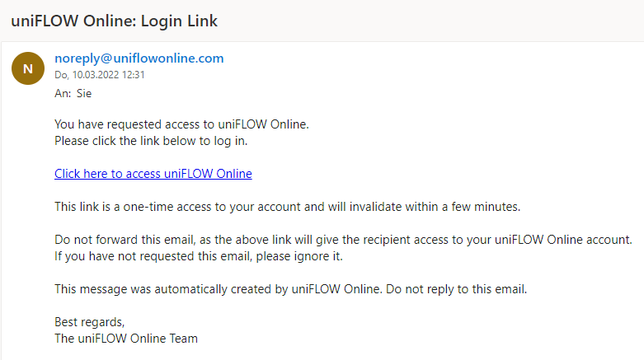Click the 'The uniFLOW Online Team' signature
This screenshot has height=360, width=644.
tap(125, 338)
